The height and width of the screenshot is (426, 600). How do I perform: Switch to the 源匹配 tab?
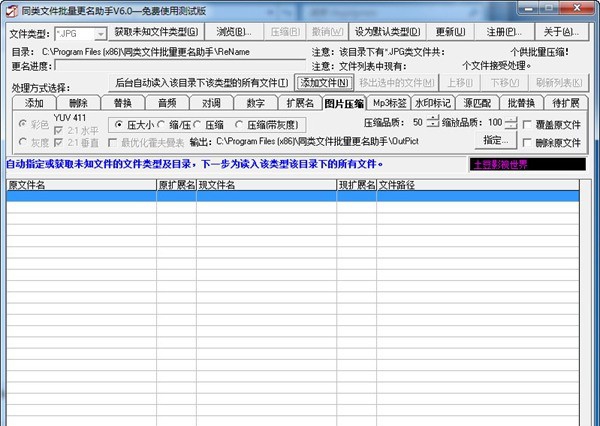(x=477, y=103)
